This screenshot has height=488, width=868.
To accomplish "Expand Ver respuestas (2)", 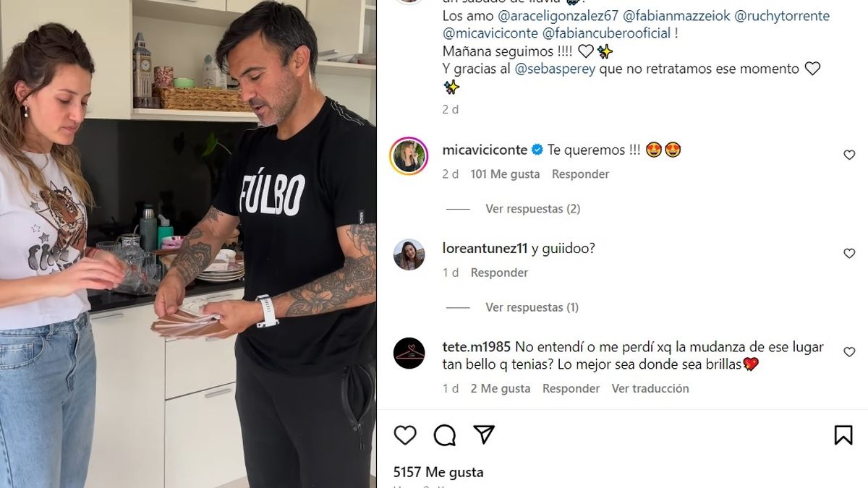I will [x=533, y=209].
